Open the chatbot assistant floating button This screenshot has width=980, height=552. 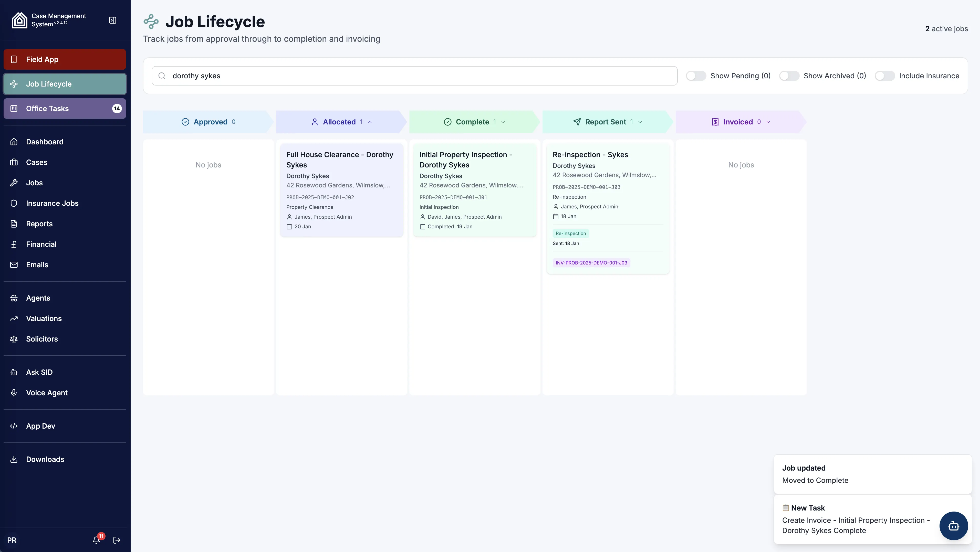[x=953, y=526]
